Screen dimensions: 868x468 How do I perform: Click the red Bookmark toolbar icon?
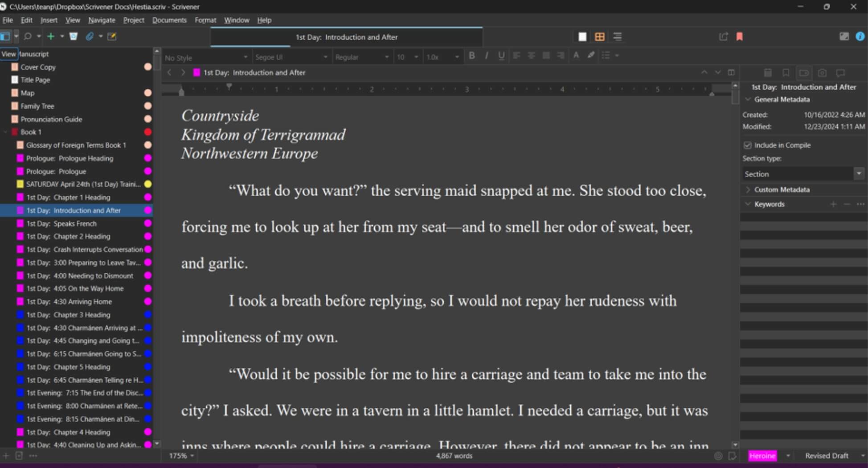pos(740,37)
